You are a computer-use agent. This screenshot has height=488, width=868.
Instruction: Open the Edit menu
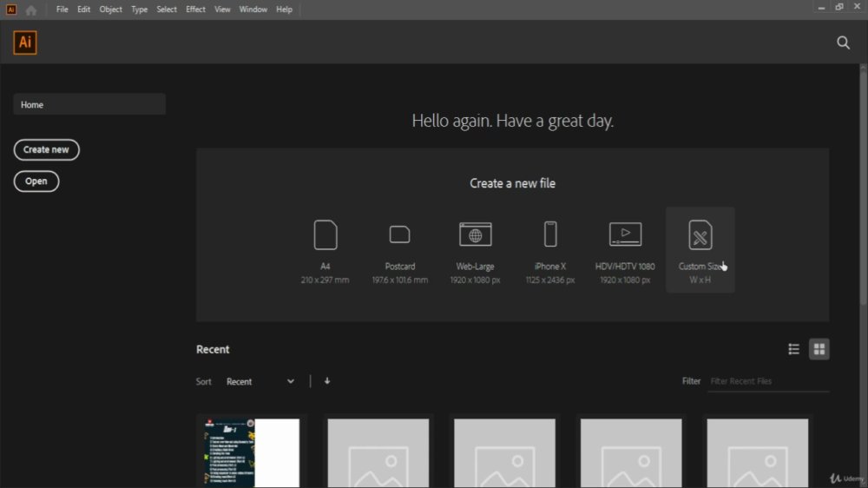tap(83, 10)
